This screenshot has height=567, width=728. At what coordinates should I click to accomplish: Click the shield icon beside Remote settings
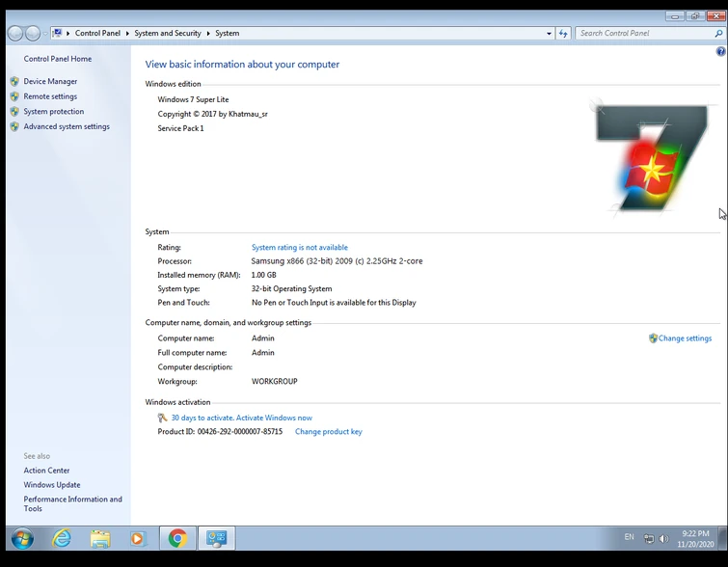pyautogui.click(x=14, y=96)
